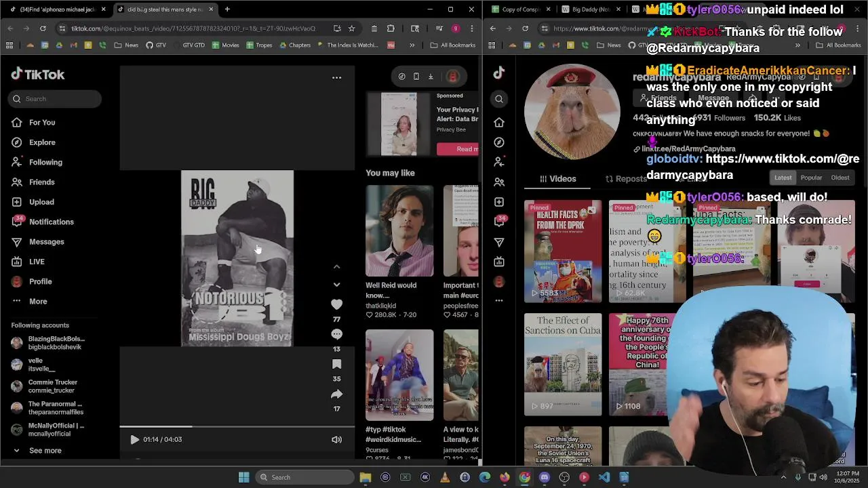This screenshot has height=488, width=868.
Task: Go to previous video with up chevron
Action: [x=336, y=267]
